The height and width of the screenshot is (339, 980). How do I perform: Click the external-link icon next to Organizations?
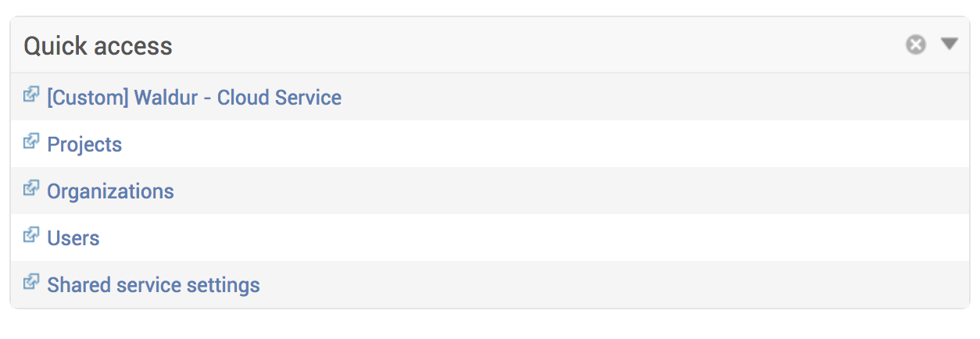coord(30,189)
